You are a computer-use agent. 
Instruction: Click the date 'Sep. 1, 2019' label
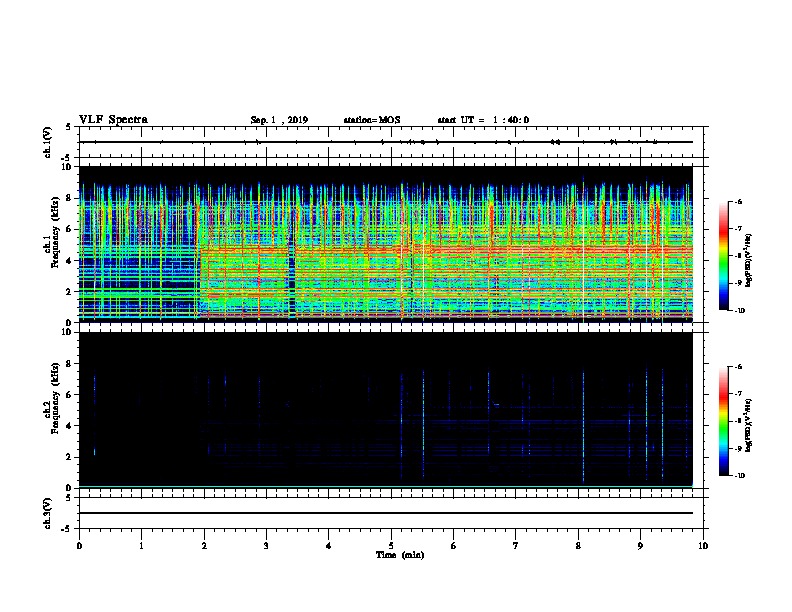279,120
